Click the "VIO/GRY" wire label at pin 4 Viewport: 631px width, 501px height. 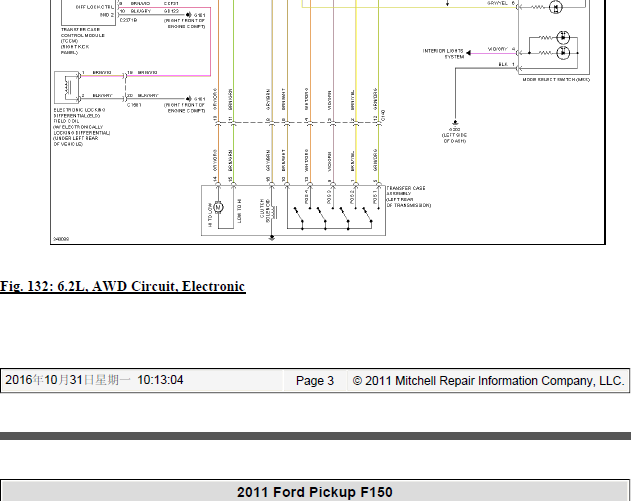[x=498, y=49]
